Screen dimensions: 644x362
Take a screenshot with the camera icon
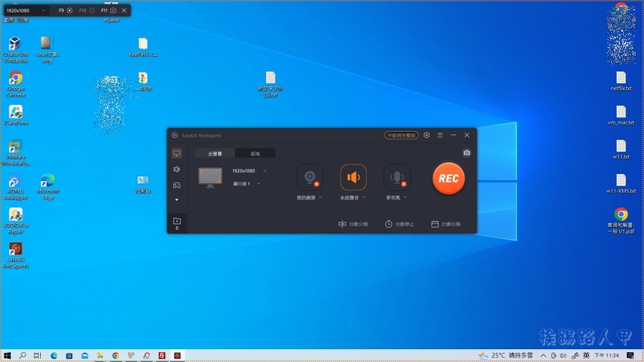(467, 152)
